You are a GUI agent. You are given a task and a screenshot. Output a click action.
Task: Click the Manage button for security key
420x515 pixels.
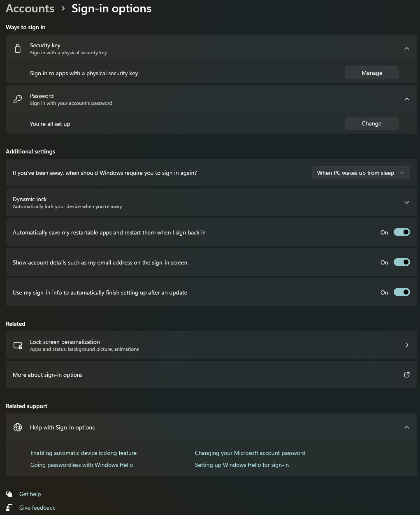click(x=371, y=73)
